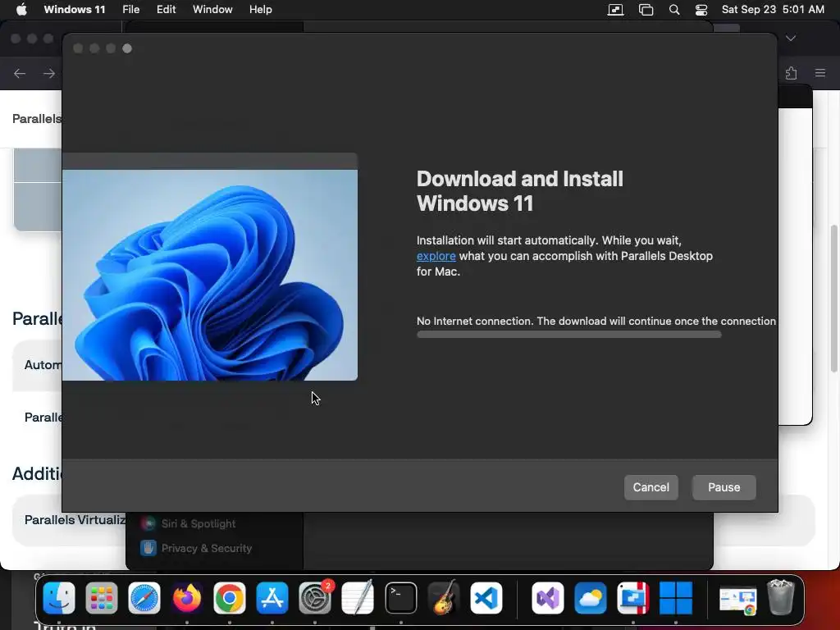The height and width of the screenshot is (630, 840).
Task: Open Terminal from the Dock
Action: (400, 598)
